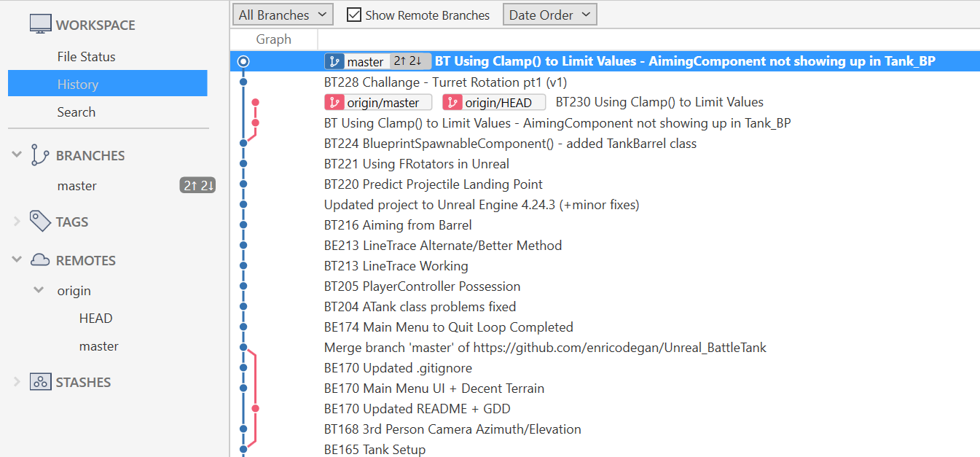Open the Date Order dropdown
Screen dimensions: 980x457
tap(550, 15)
